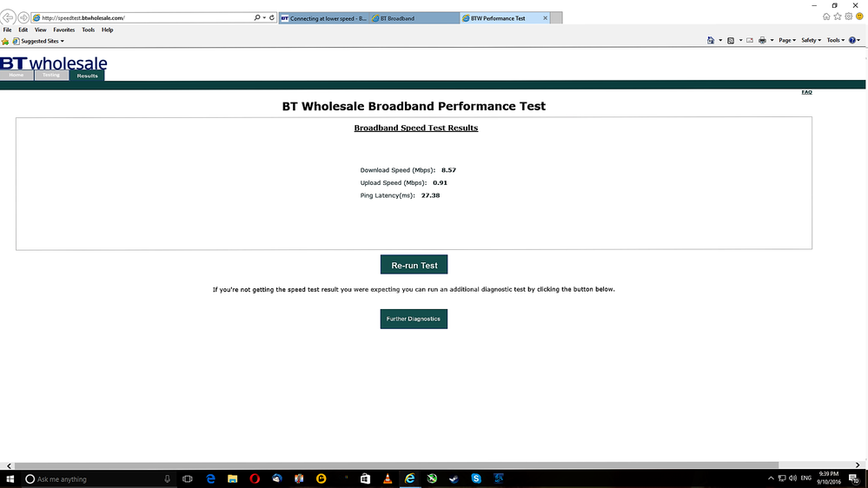Viewport: 868px width, 488px height.
Task: Click the blue Help question mark icon
Action: 852,41
